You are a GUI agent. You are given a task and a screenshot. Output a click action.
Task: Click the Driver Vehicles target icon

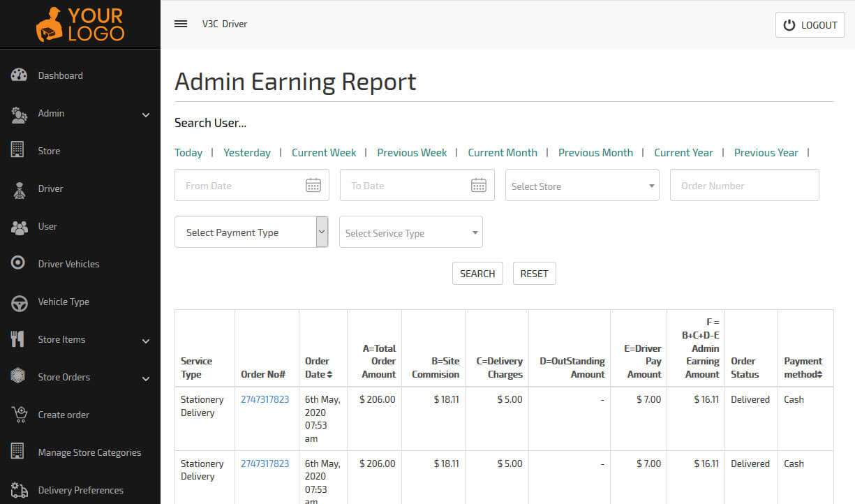19,264
